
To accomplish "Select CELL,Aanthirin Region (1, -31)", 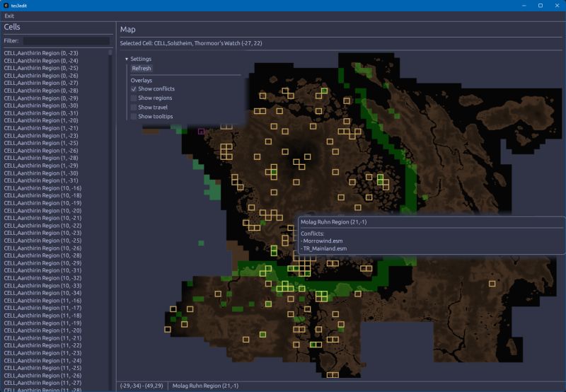I will pos(41,180).
